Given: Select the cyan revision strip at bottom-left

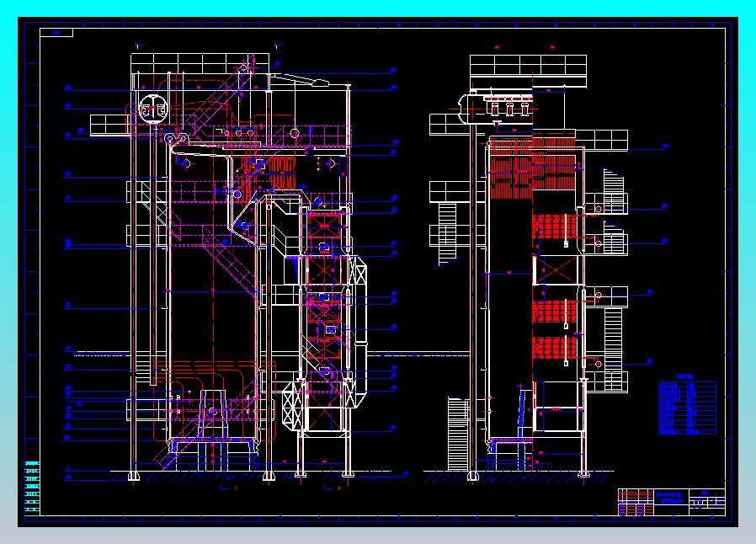Looking at the screenshot, I should [32, 488].
